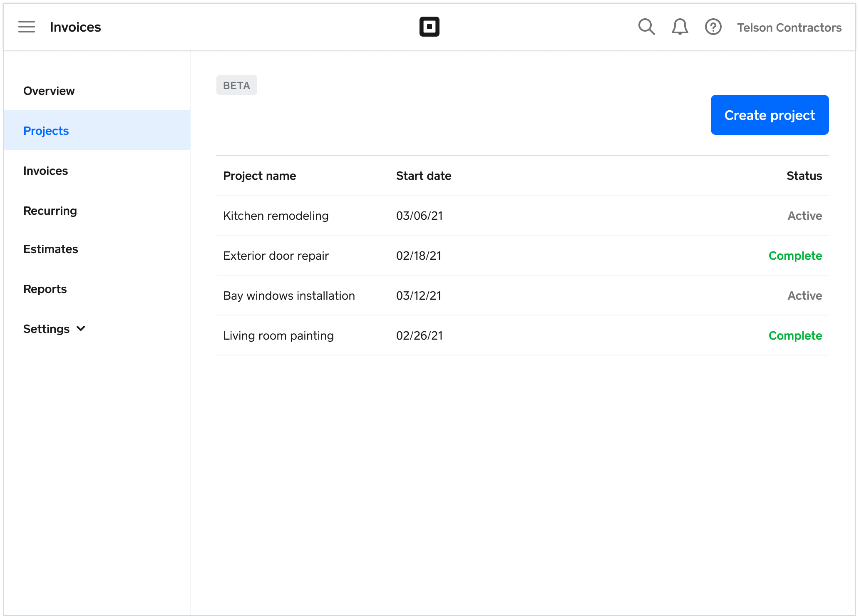Viewport: 859px width, 616px height.
Task: Click the Create project button
Action: pyautogui.click(x=769, y=115)
